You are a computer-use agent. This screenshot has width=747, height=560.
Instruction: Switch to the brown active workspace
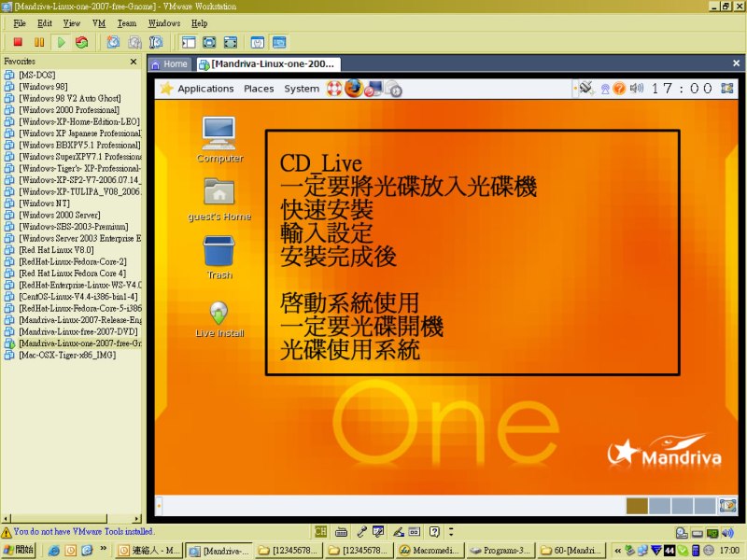(x=637, y=506)
